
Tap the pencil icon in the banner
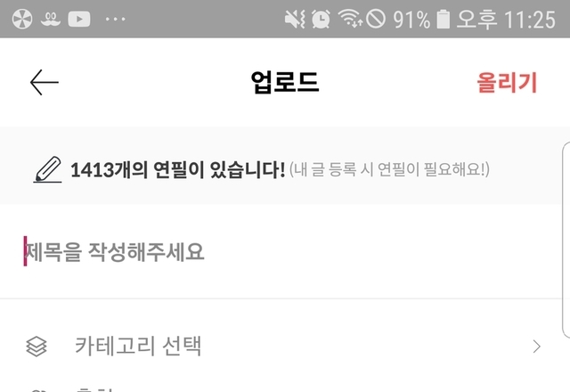pyautogui.click(x=47, y=169)
